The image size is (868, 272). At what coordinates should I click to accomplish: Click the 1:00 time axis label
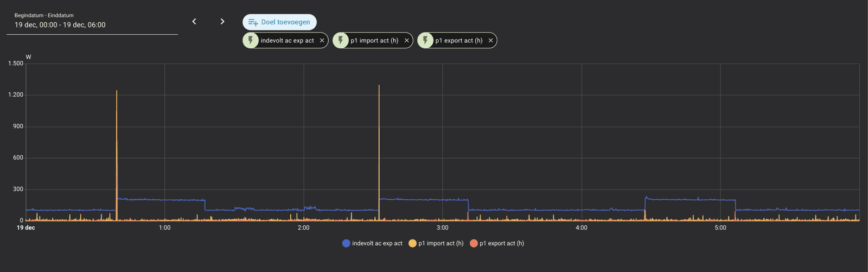[x=165, y=228]
